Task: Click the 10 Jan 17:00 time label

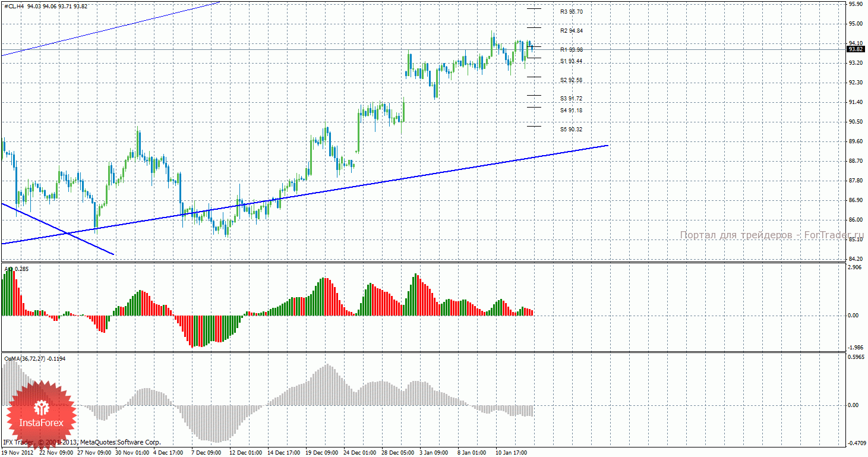Action: tap(512, 453)
